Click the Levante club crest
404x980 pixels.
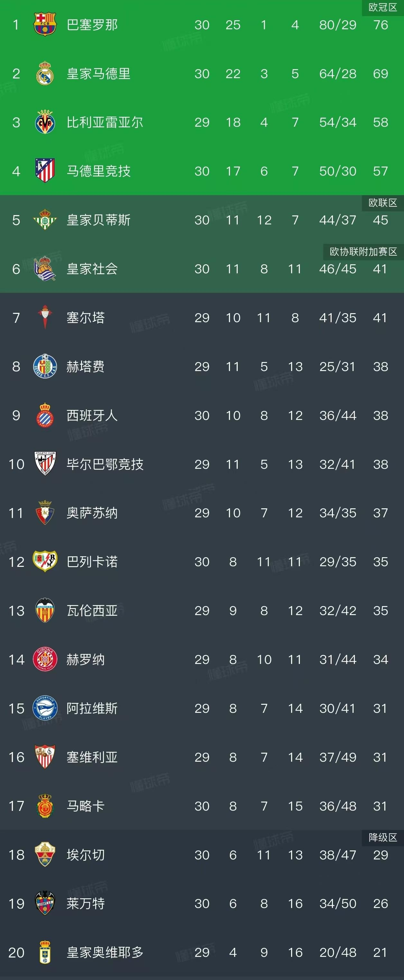coord(46,903)
